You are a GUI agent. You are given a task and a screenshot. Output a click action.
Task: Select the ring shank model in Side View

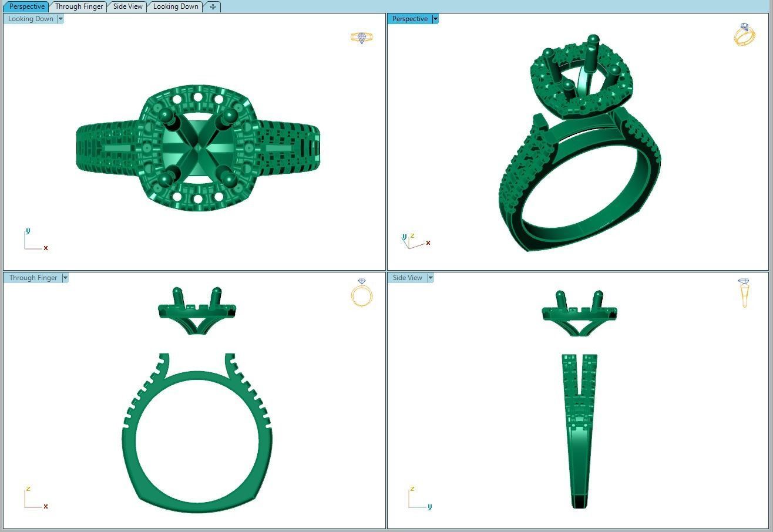click(x=579, y=431)
